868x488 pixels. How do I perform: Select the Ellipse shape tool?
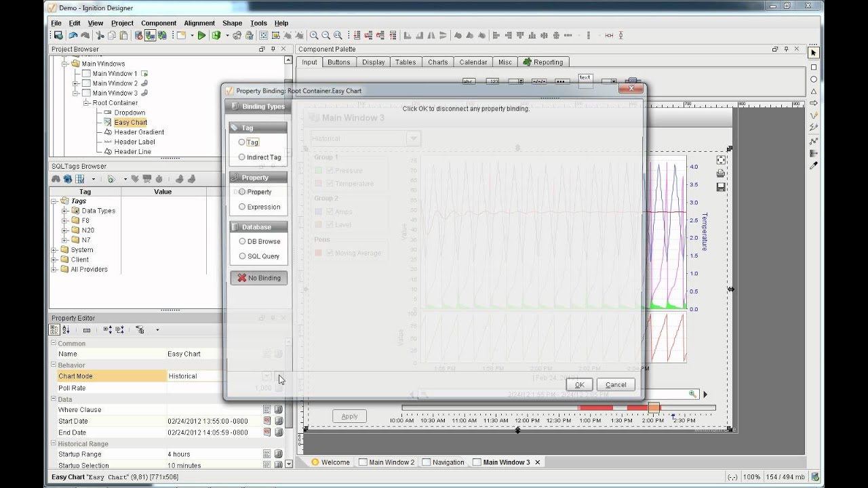tap(814, 79)
